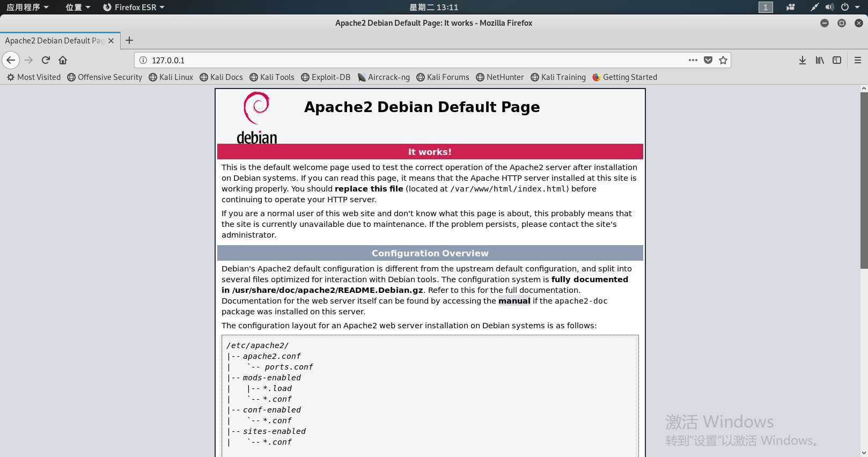Open the 应用程序 applications menu

click(x=27, y=7)
